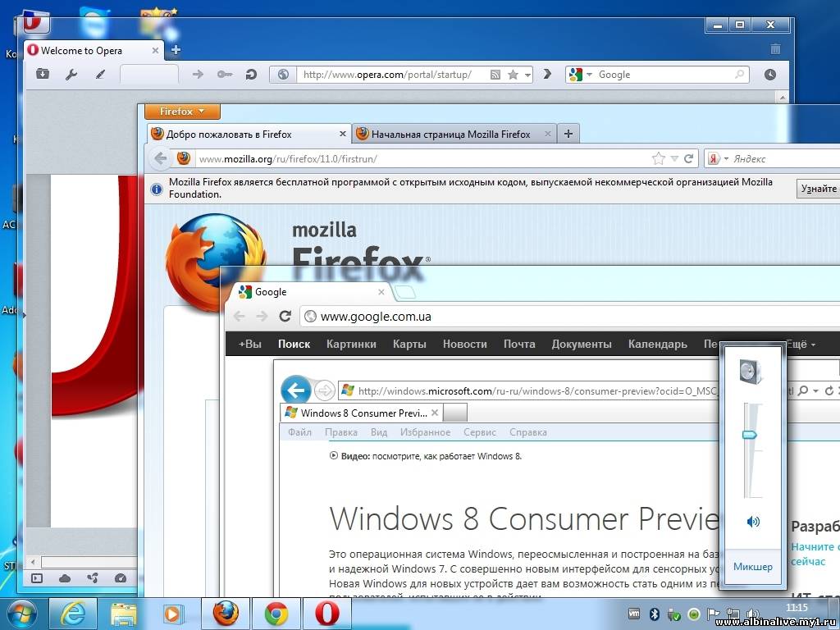Click Chrome's back arrow
840x630 pixels.
coord(239,316)
